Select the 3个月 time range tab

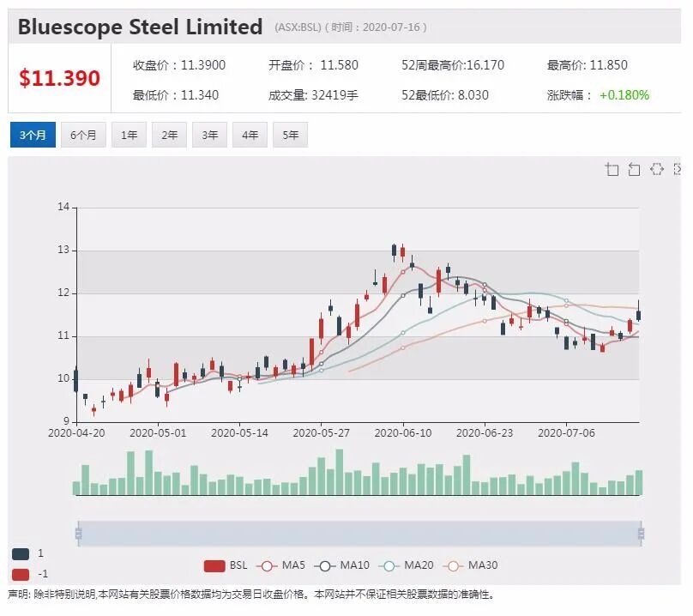(33, 135)
